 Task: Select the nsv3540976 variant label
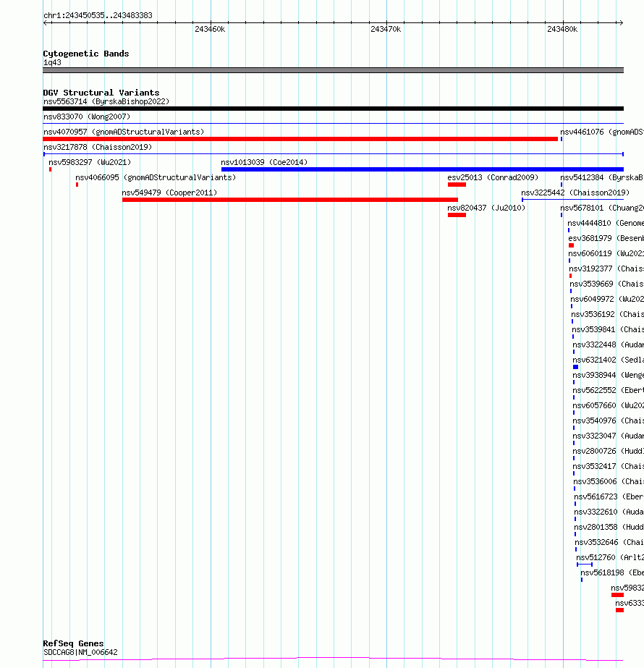tap(609, 421)
